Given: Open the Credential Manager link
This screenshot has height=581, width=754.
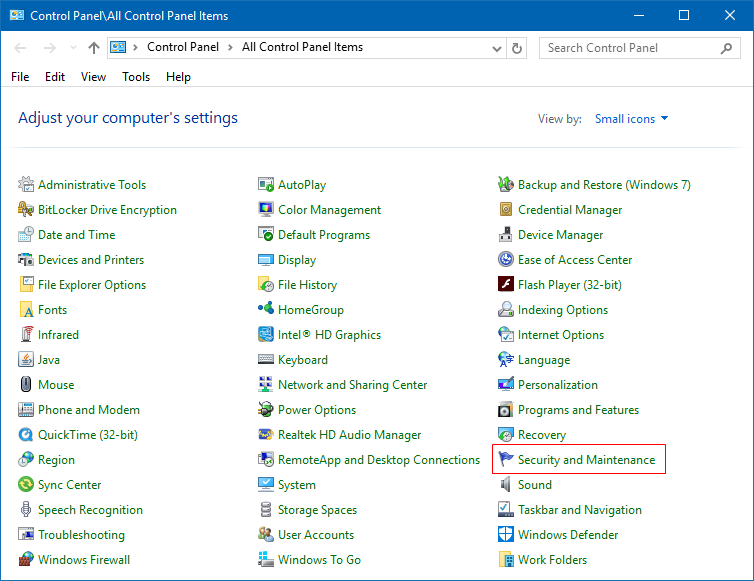Looking at the screenshot, I should [570, 210].
